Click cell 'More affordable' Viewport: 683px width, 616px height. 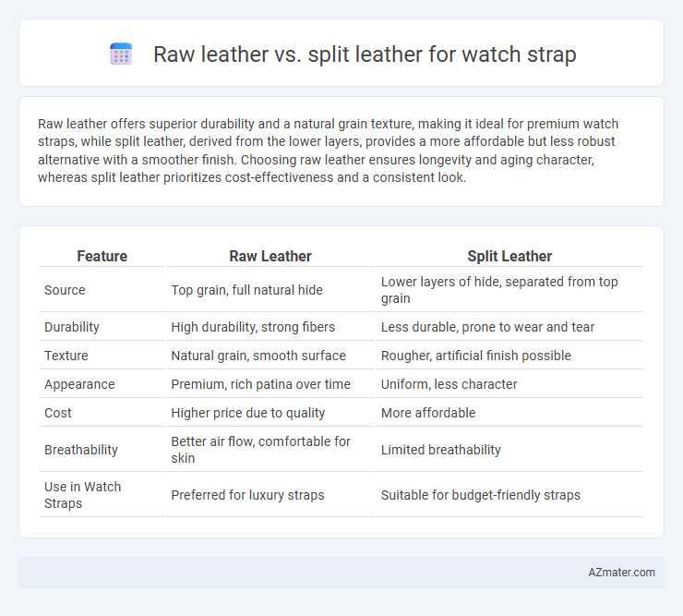pos(428,413)
